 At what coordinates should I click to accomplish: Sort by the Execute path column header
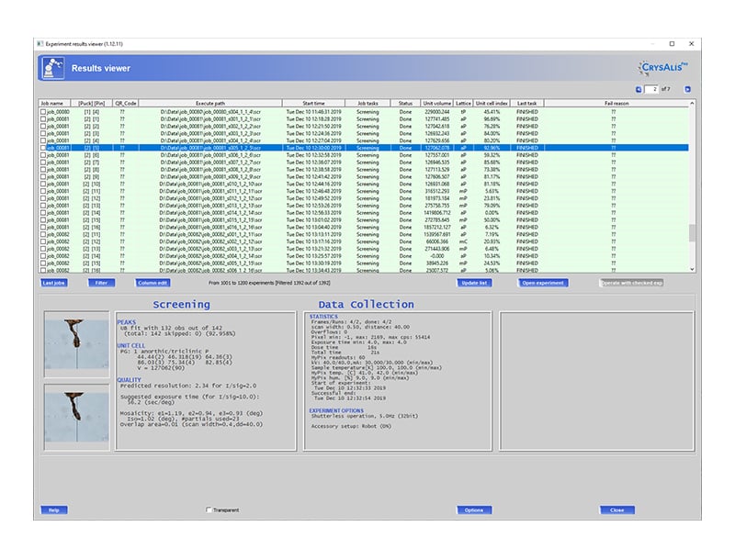tap(210, 103)
